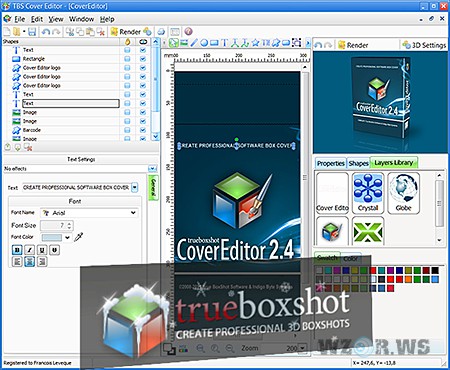Click the help question mark icon
Viewport: 450px width, 370px height.
click(188, 32)
